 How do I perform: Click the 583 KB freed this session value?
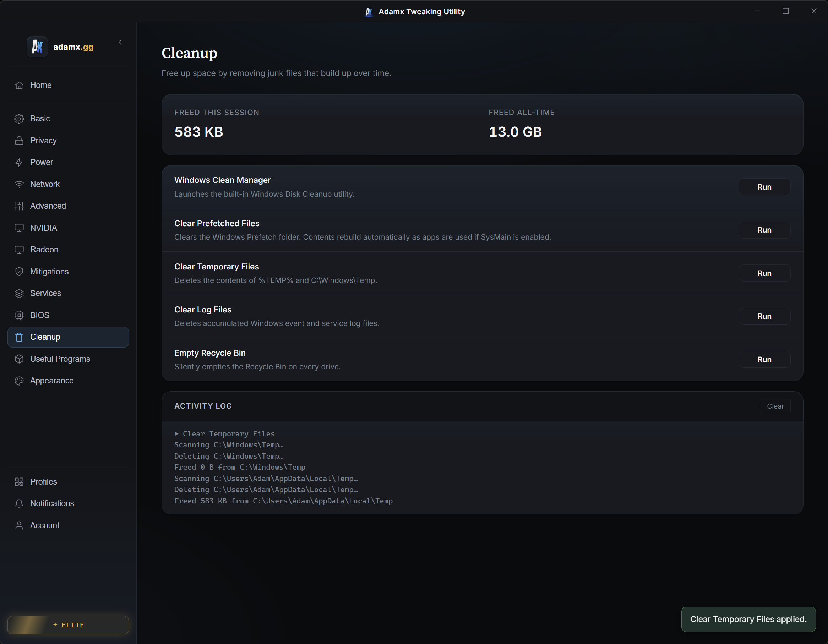[x=199, y=132]
